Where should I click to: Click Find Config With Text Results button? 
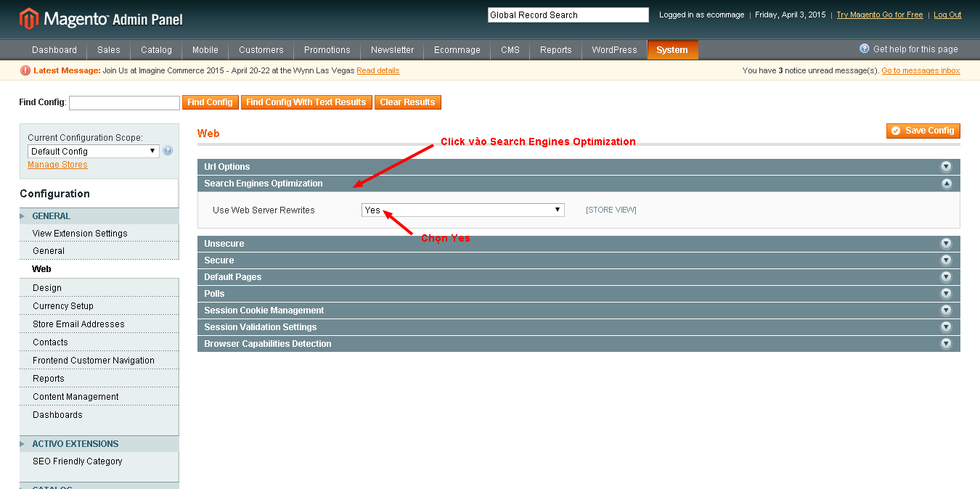[x=306, y=102]
